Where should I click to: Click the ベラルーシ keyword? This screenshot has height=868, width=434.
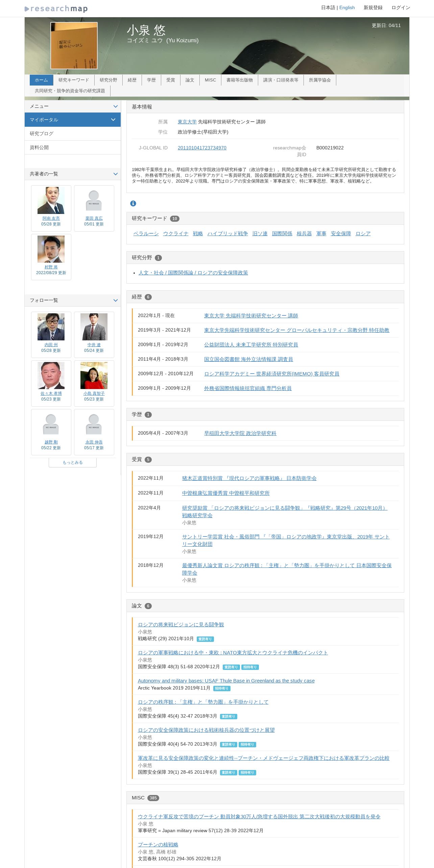146,234
